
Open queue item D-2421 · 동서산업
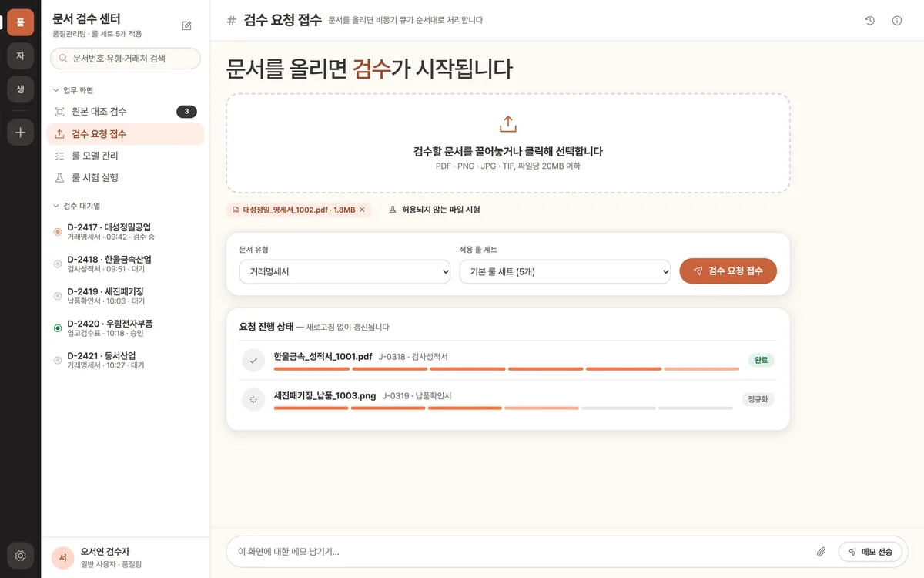[126, 361]
